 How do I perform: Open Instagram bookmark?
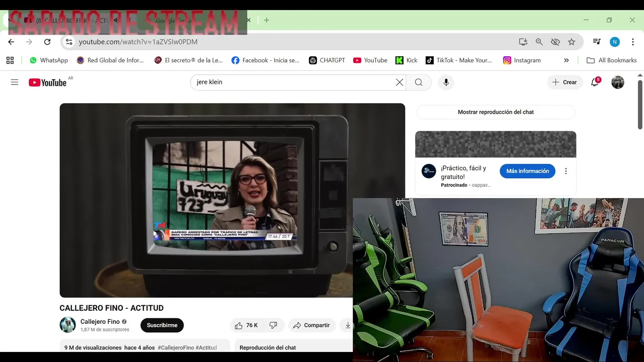[x=522, y=60]
